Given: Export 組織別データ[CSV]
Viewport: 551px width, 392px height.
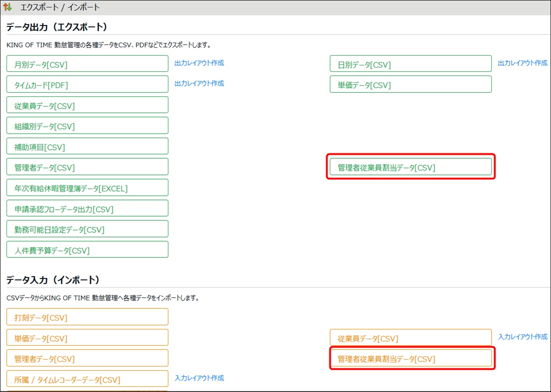Looking at the screenshot, I should [87, 125].
